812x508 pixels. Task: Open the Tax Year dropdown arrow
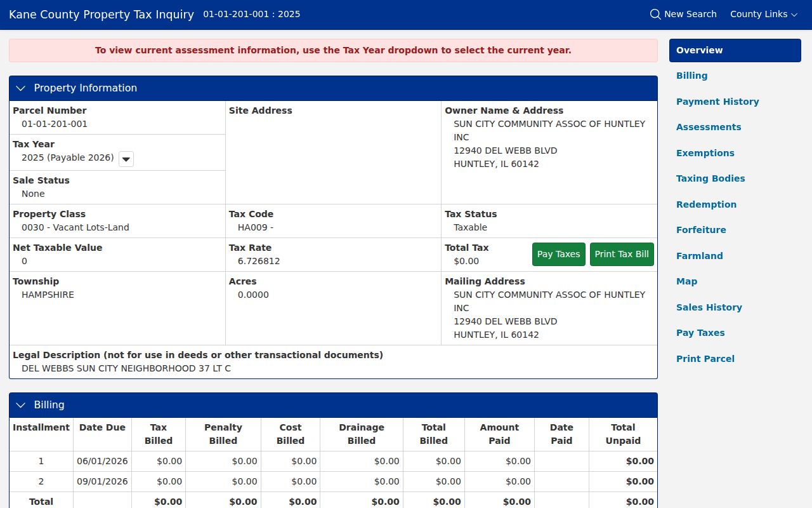click(126, 159)
